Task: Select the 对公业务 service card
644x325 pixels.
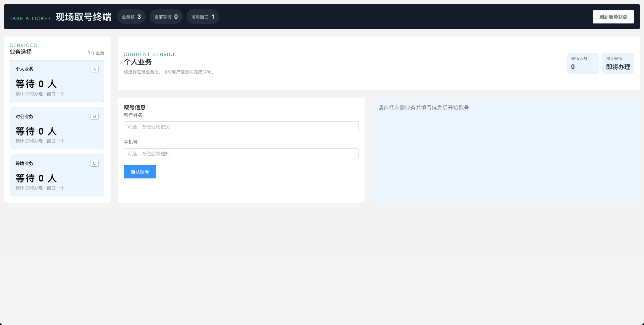Action: pos(57,128)
